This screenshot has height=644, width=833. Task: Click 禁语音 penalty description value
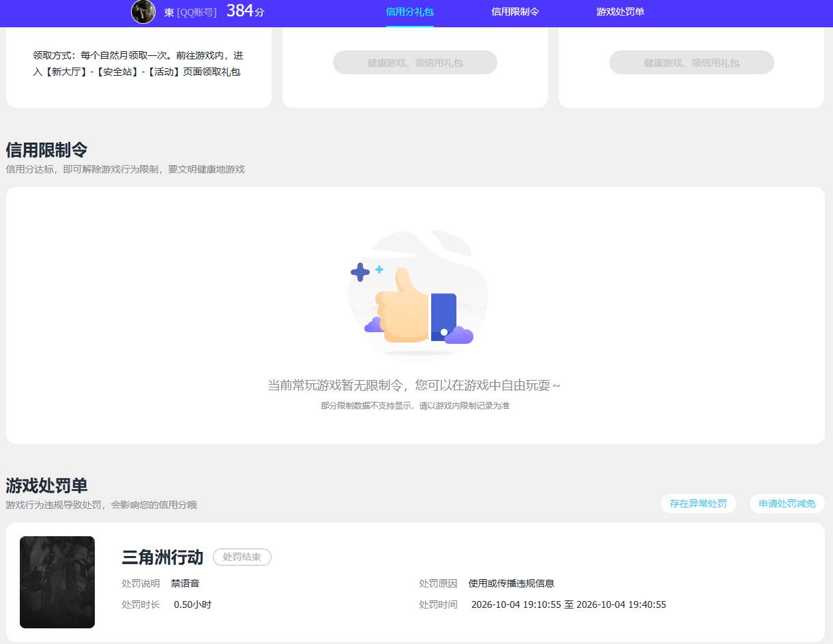pyautogui.click(x=185, y=583)
